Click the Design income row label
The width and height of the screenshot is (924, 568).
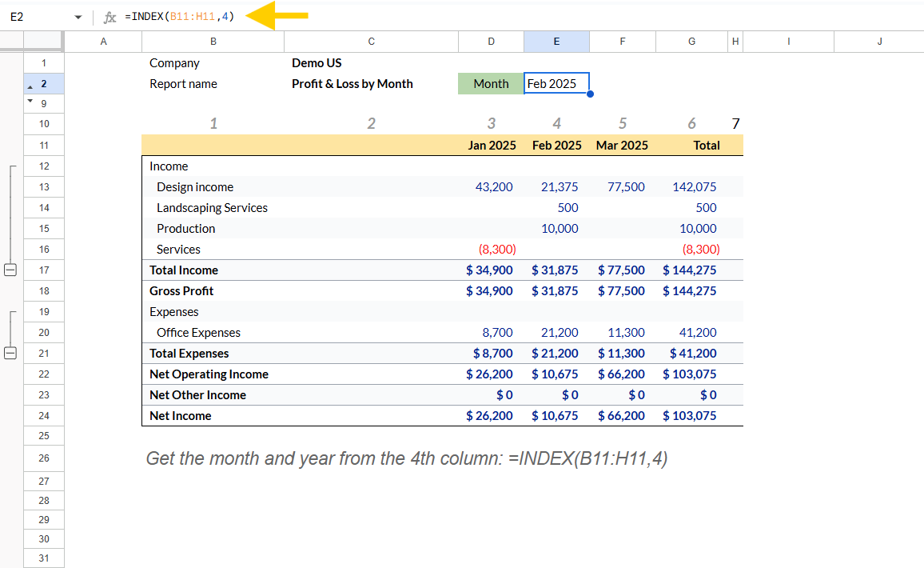[195, 187]
